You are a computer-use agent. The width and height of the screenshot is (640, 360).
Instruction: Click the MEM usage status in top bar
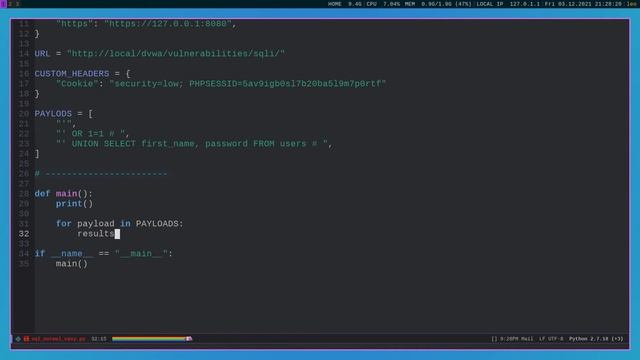point(438,4)
